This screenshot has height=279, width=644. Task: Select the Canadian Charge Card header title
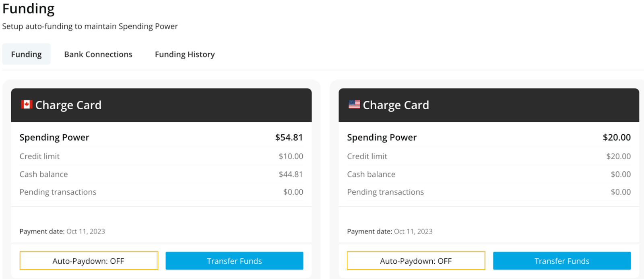pos(68,105)
